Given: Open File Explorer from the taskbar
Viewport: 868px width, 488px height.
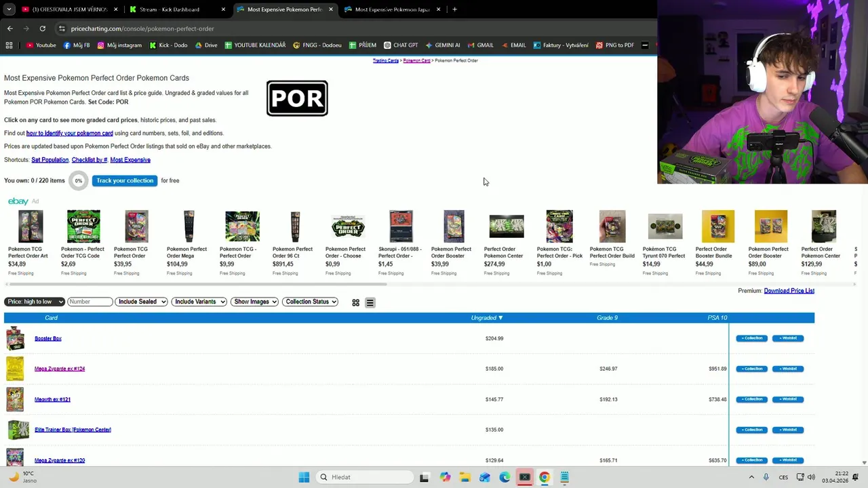Looking at the screenshot, I should [x=465, y=477].
